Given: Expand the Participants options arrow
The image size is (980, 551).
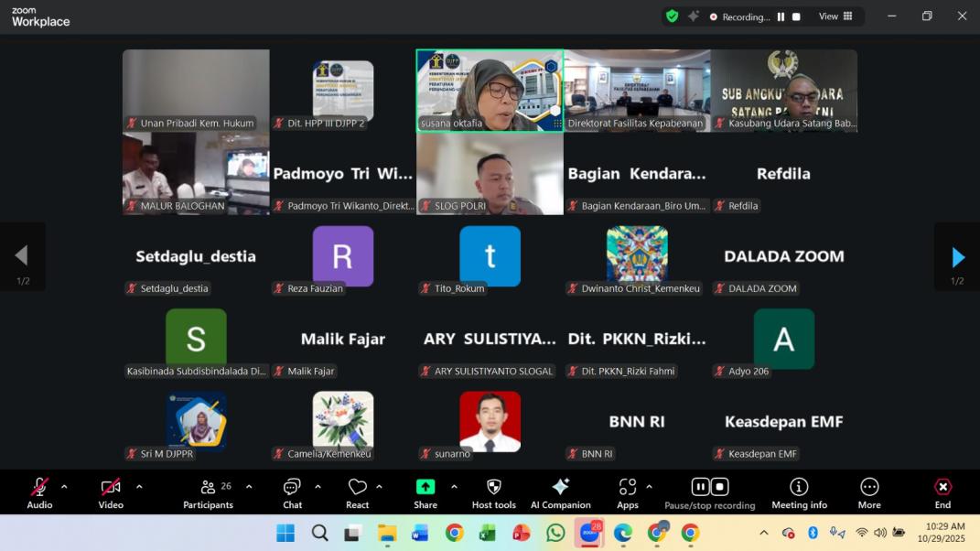Looking at the screenshot, I should coord(249,487).
